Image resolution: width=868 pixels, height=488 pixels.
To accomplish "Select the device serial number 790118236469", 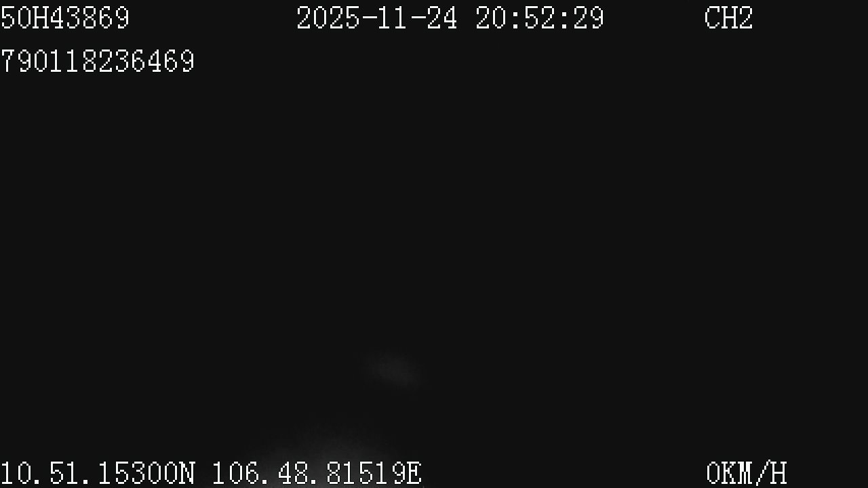I will (97, 62).
